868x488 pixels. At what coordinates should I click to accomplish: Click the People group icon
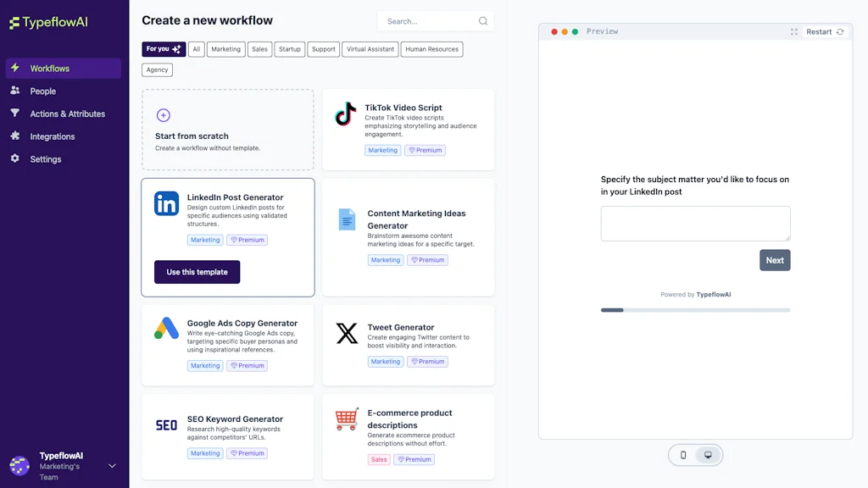coord(15,90)
